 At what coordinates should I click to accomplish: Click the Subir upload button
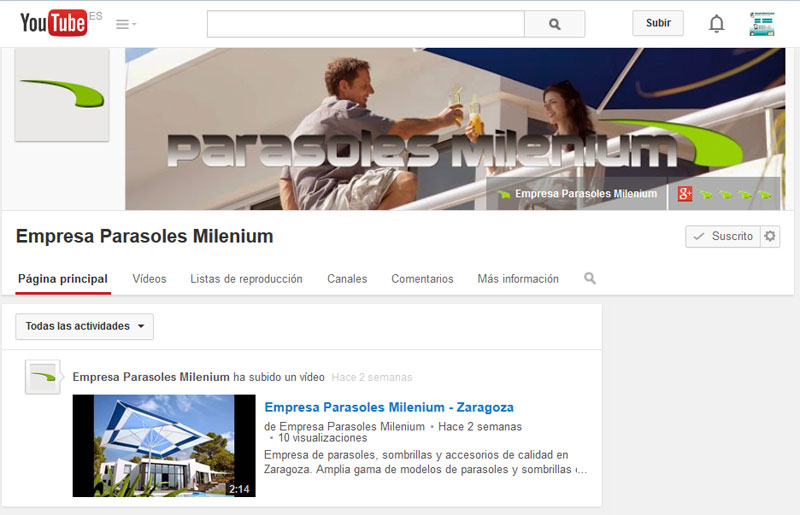point(658,23)
